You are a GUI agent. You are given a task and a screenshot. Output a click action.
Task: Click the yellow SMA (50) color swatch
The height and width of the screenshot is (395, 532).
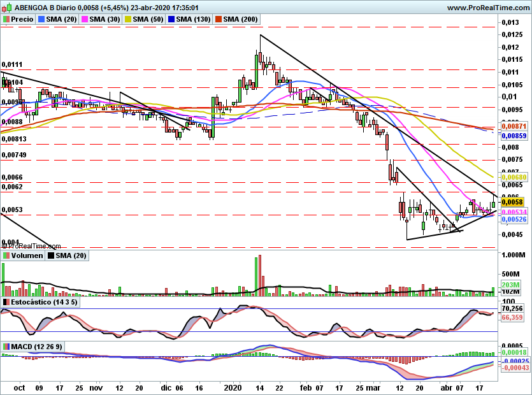pyautogui.click(x=127, y=19)
